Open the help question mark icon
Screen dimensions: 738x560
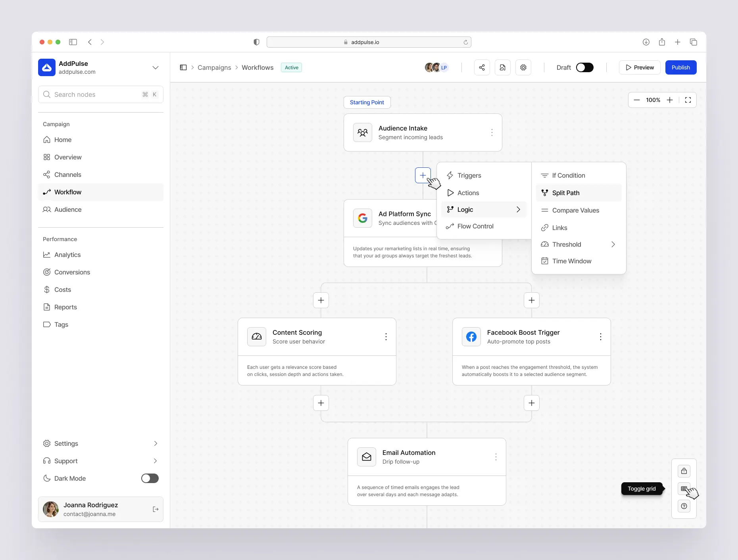684,506
